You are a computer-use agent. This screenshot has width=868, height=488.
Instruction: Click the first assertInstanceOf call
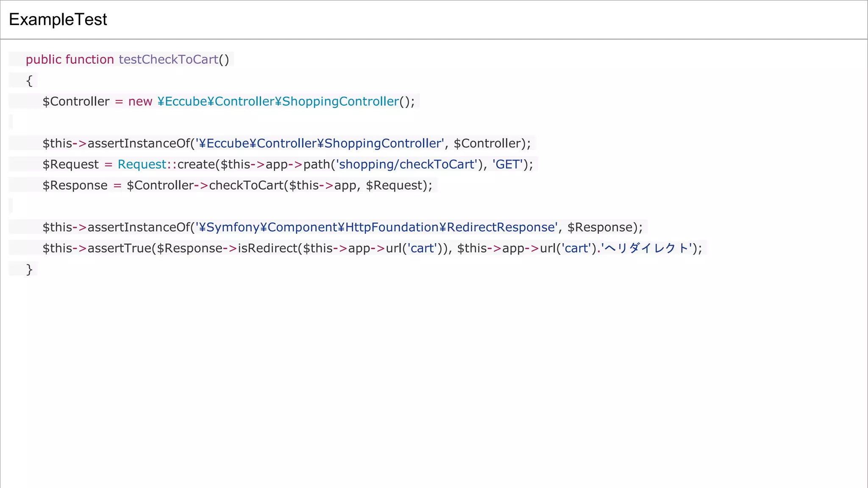pyautogui.click(x=139, y=143)
